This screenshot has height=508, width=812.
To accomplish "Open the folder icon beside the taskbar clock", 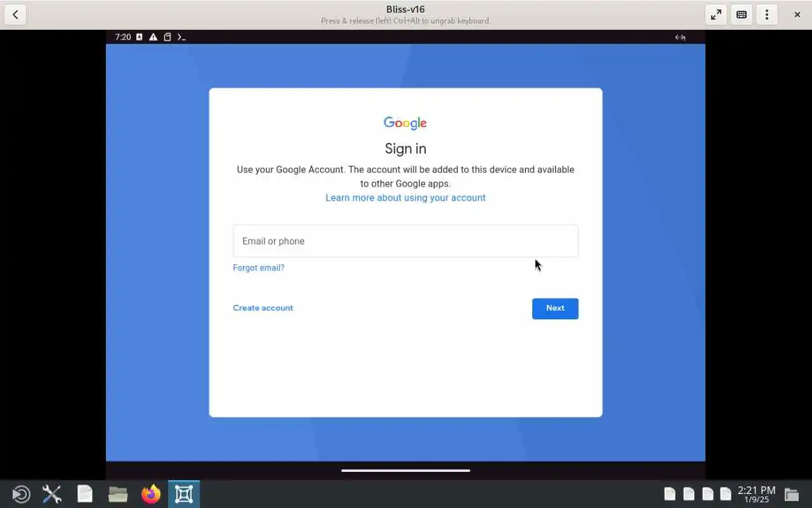I will click(x=791, y=494).
